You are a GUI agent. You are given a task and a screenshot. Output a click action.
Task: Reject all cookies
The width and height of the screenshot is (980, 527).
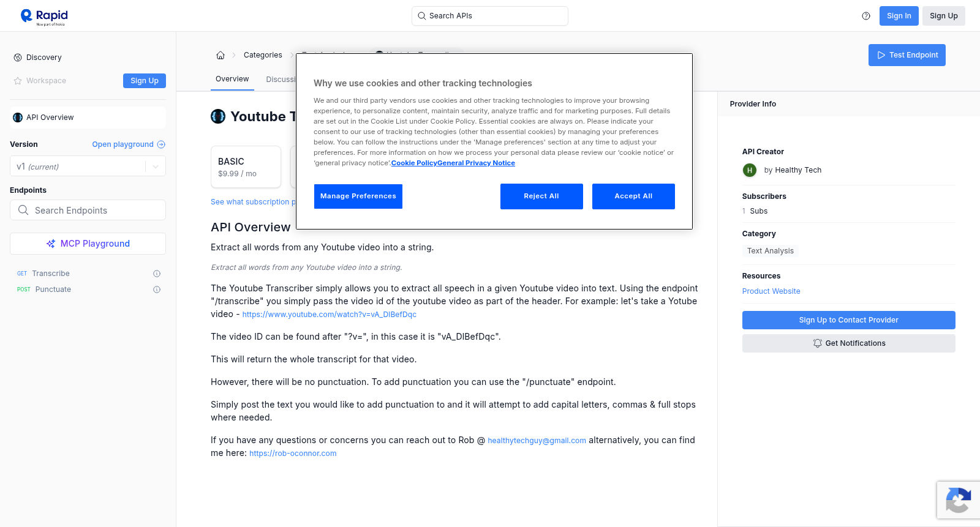[541, 196]
